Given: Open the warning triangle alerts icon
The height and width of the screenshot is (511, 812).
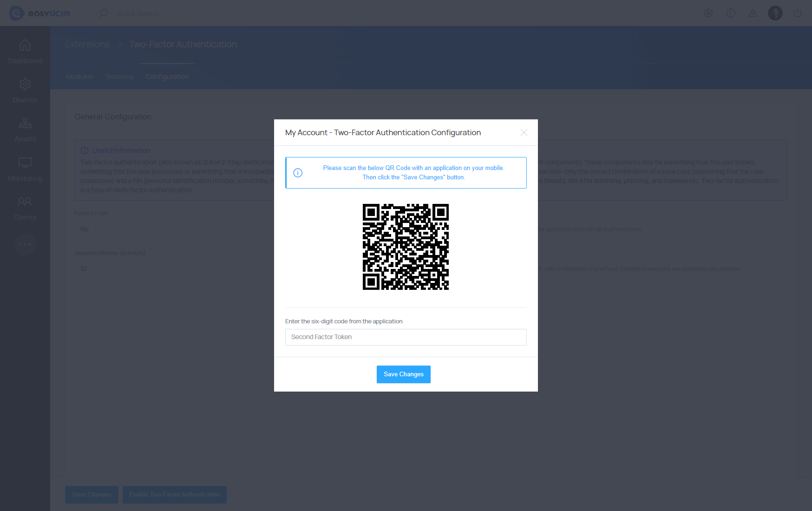Looking at the screenshot, I should coord(753,13).
